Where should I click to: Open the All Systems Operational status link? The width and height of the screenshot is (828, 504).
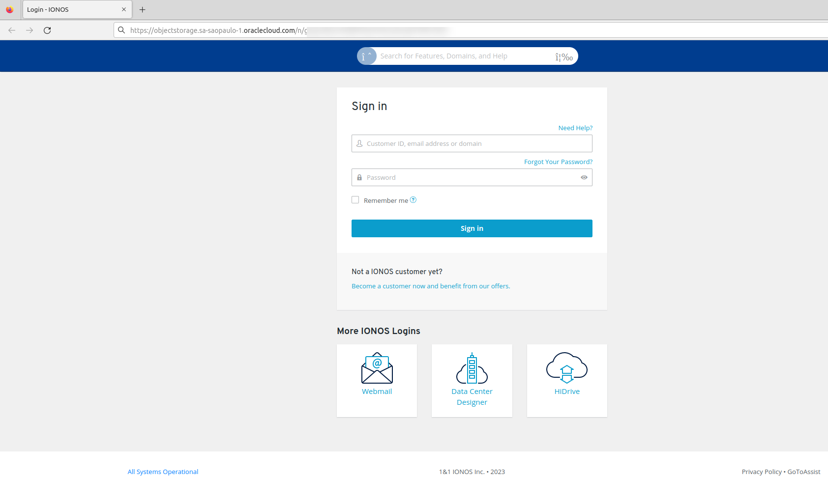coord(163,472)
